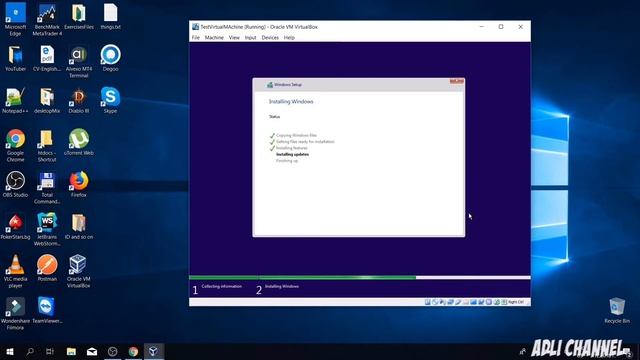Select the uTorrent Web desktop icon
Screen dimensions: 640x360
click(79, 142)
